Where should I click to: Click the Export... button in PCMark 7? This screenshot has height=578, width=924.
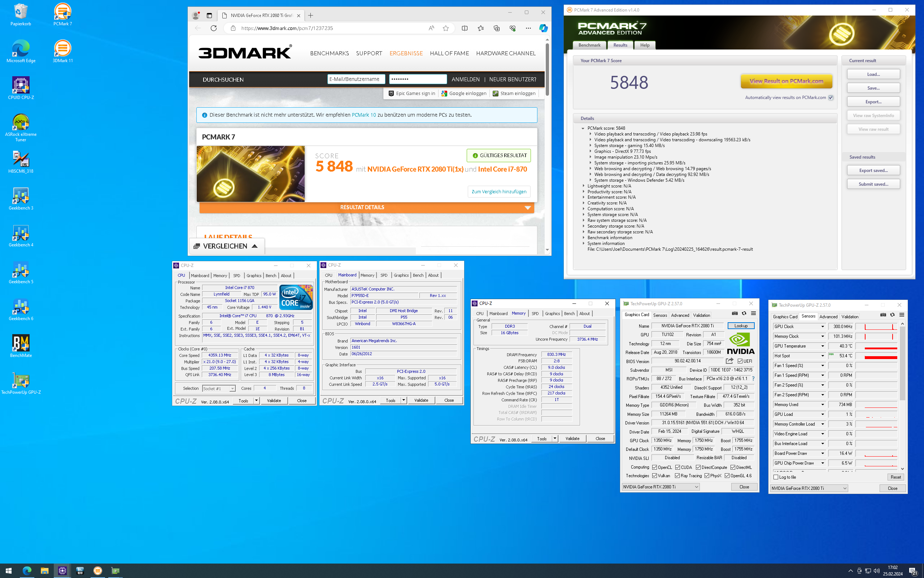tap(873, 102)
